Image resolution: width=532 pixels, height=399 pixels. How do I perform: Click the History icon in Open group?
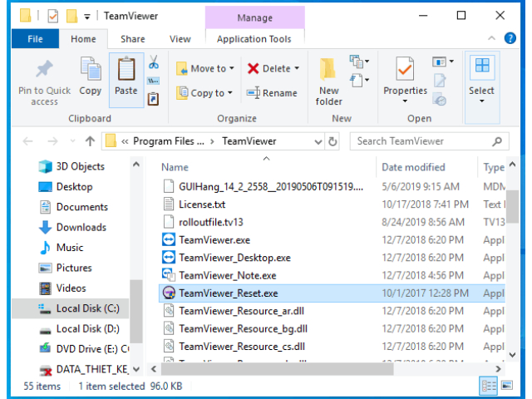point(440,100)
